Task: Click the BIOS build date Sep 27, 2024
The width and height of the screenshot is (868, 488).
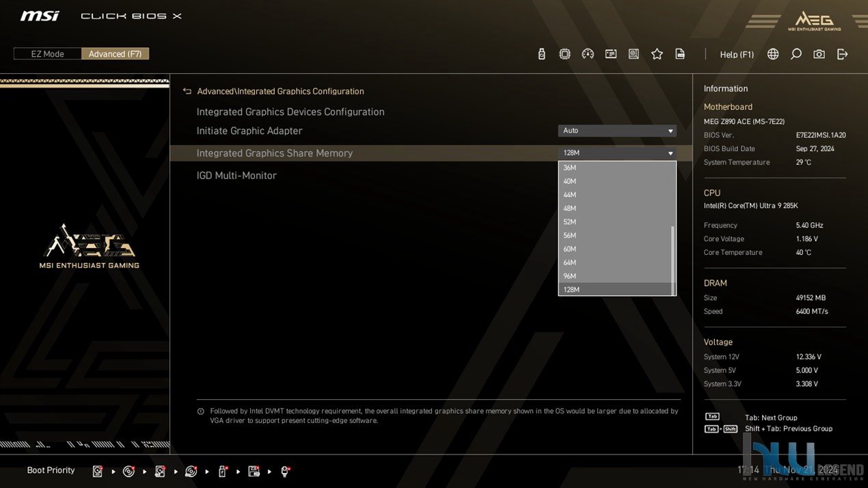Action: click(815, 149)
